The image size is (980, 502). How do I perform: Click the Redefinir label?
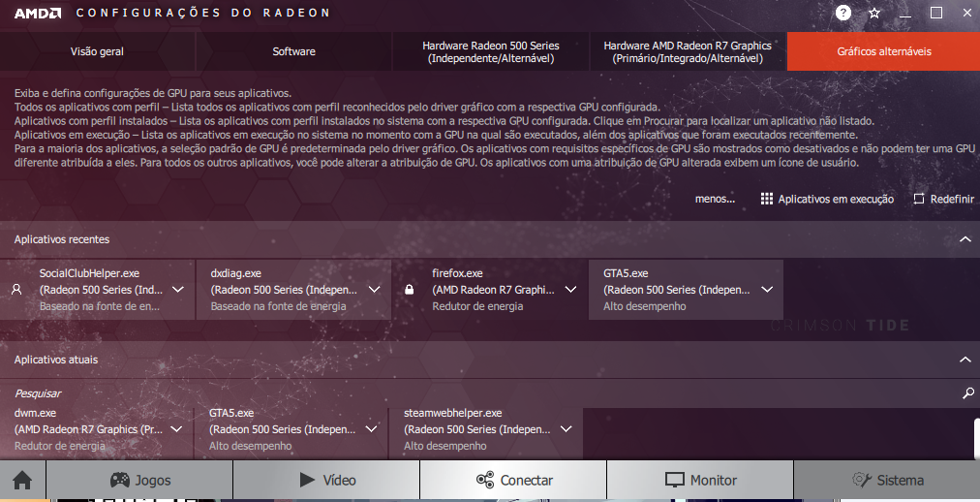coord(952,199)
